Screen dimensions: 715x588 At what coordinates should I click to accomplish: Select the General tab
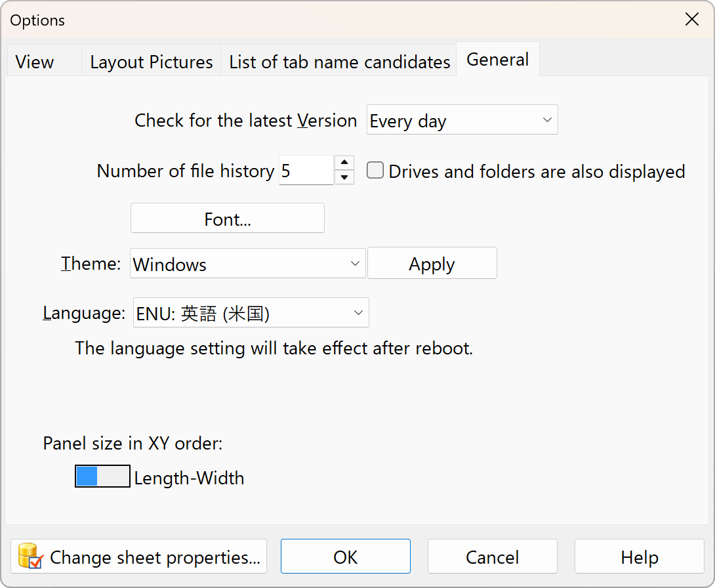pos(497,60)
